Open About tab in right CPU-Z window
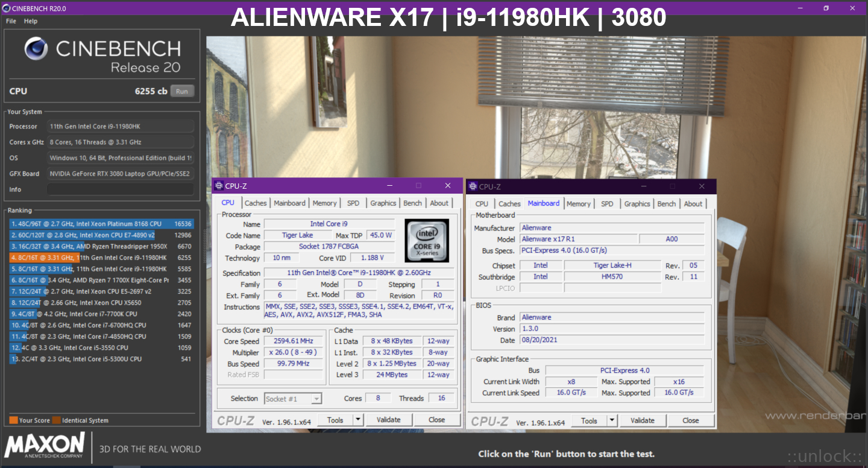The height and width of the screenshot is (468, 868). pos(693,204)
